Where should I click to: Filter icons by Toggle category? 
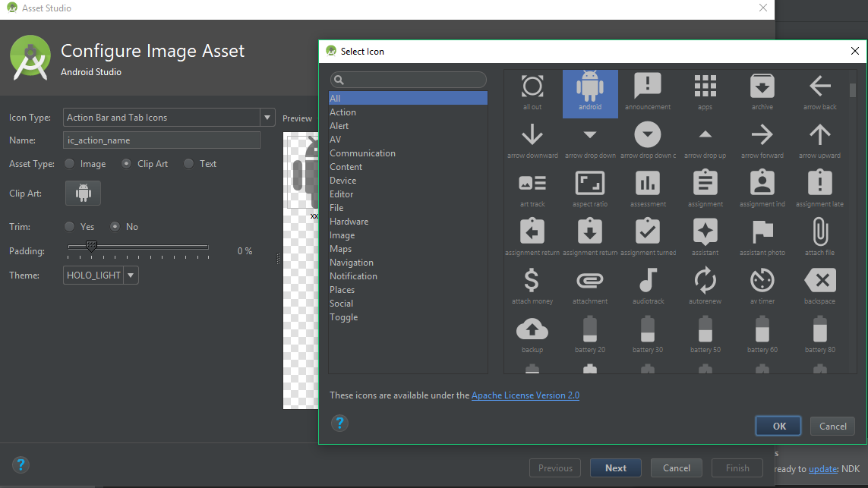(408, 317)
